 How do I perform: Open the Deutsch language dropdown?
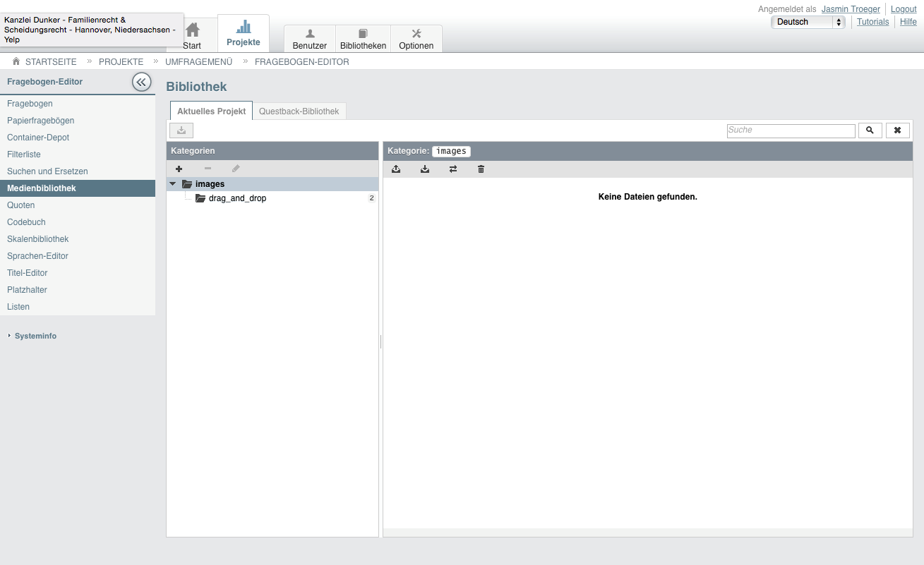[x=808, y=22]
